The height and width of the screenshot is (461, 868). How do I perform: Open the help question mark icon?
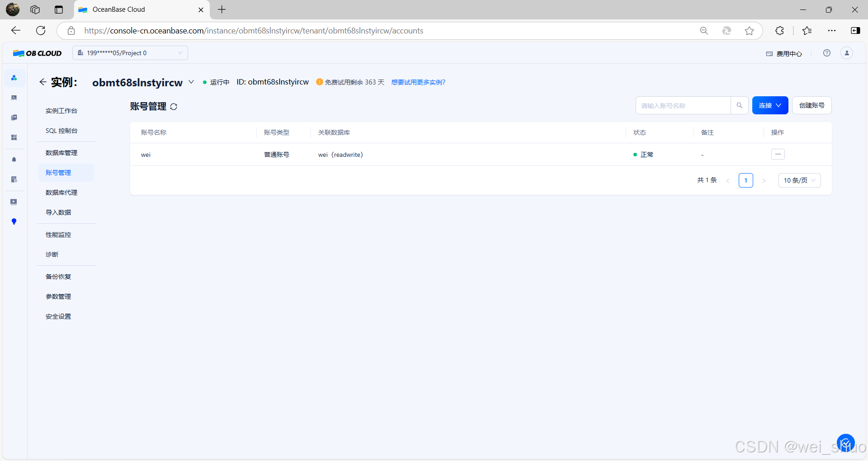827,53
